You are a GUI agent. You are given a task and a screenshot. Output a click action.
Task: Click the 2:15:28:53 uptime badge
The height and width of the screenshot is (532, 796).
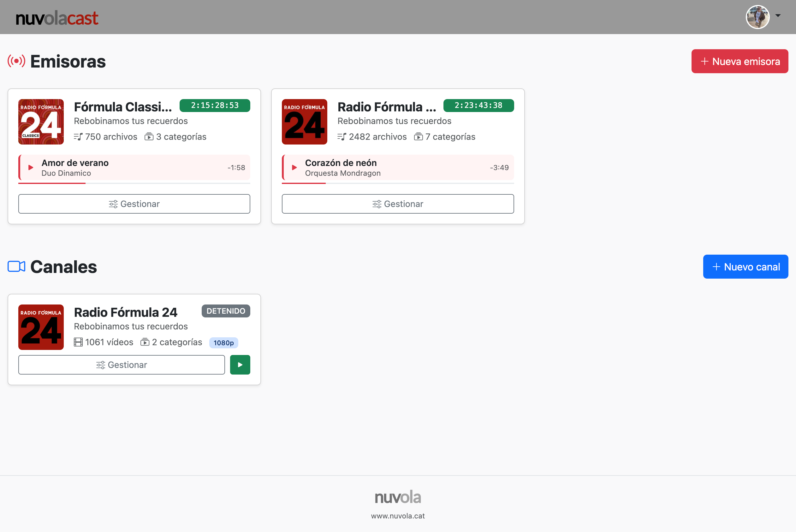point(215,105)
